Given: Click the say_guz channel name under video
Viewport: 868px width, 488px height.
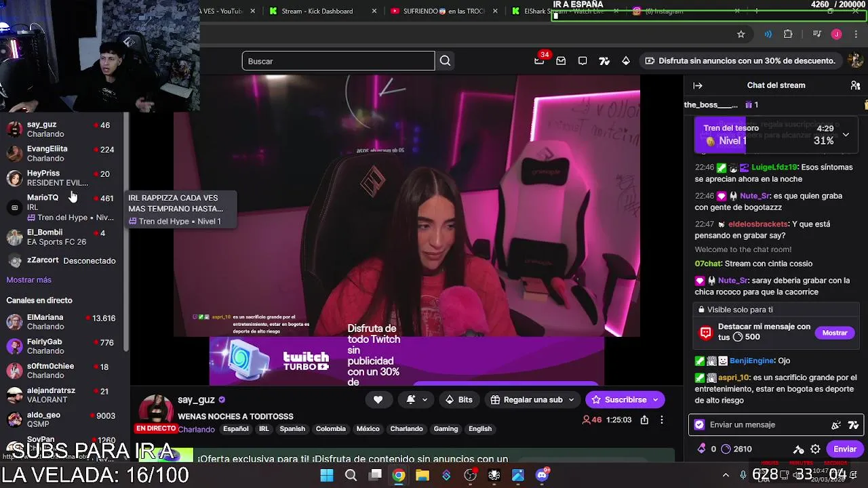Looking at the screenshot, I should [196, 400].
